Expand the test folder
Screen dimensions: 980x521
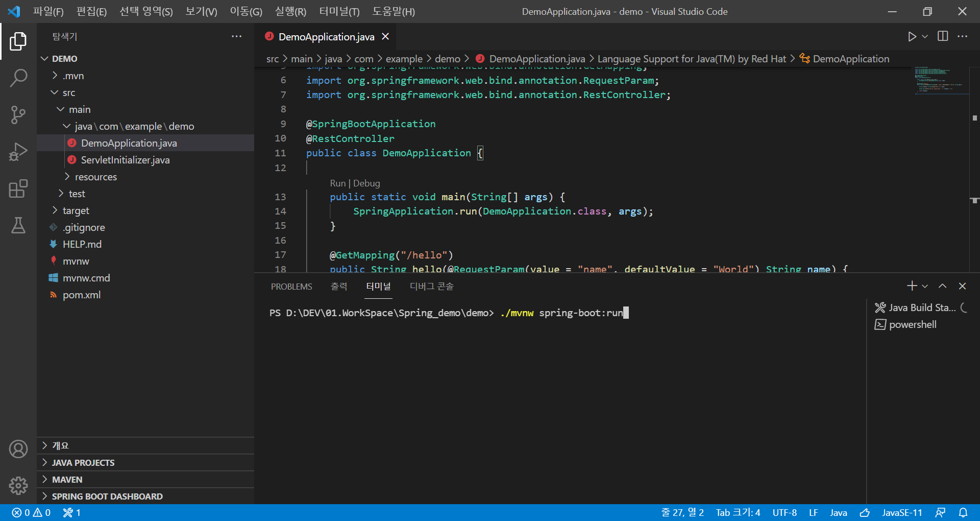pyautogui.click(x=145, y=194)
